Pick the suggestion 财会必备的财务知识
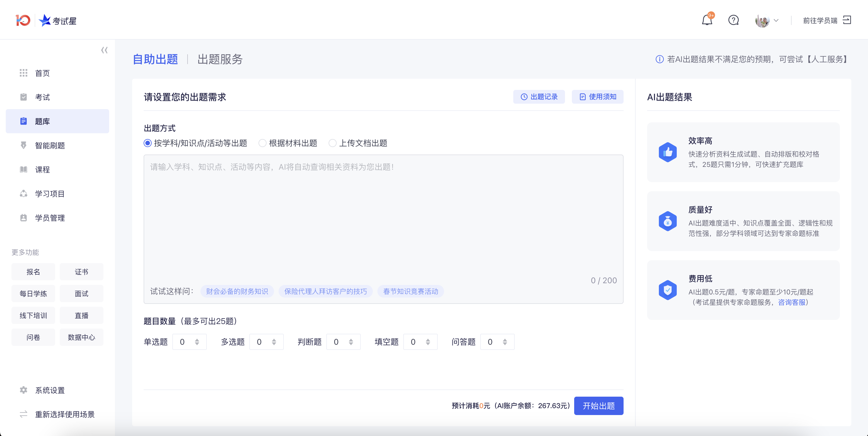 pos(237,292)
